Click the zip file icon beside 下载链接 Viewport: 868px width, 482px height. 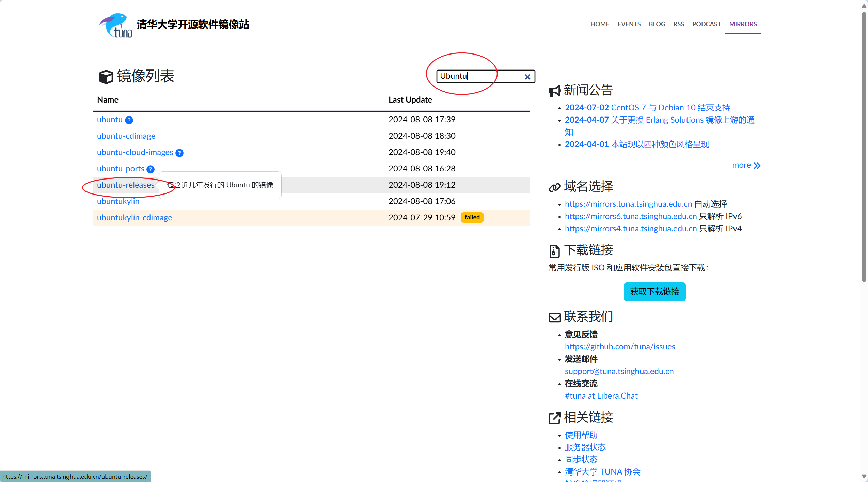(554, 251)
